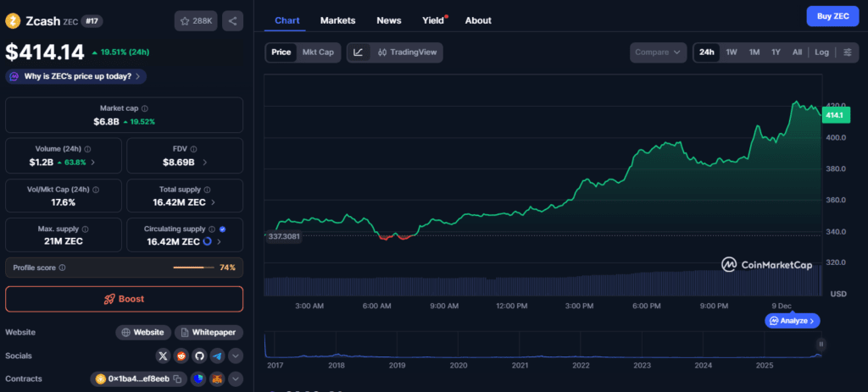The width and height of the screenshot is (868, 392).
Task: Open the X (Twitter) social link
Action: (x=164, y=356)
